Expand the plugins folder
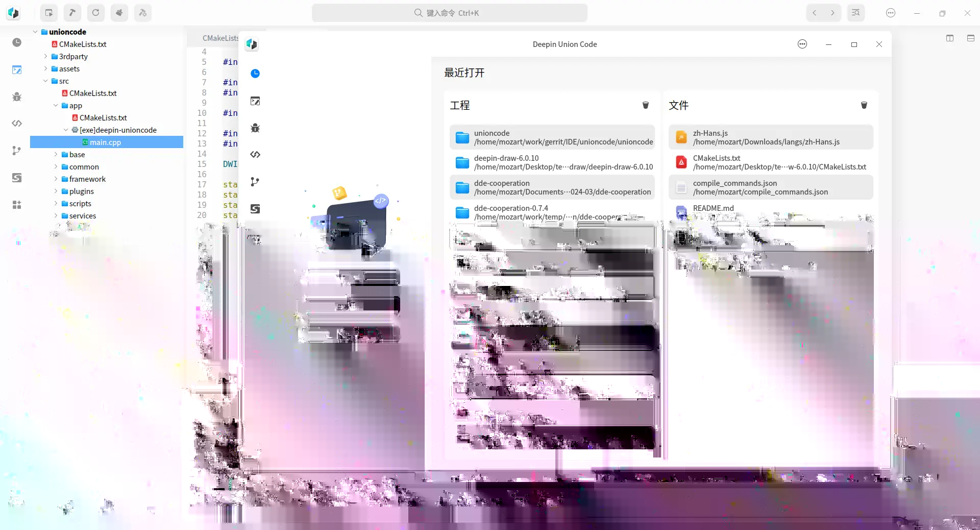Image resolution: width=980 pixels, height=530 pixels. coord(56,191)
